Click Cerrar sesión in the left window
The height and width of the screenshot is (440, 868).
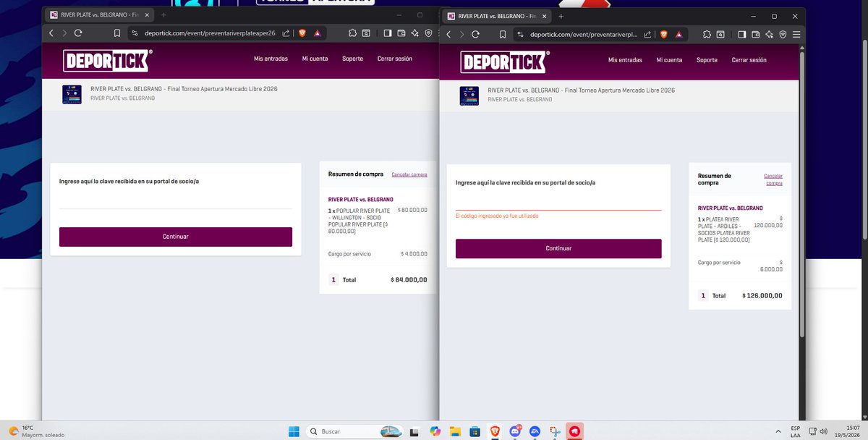coord(395,59)
